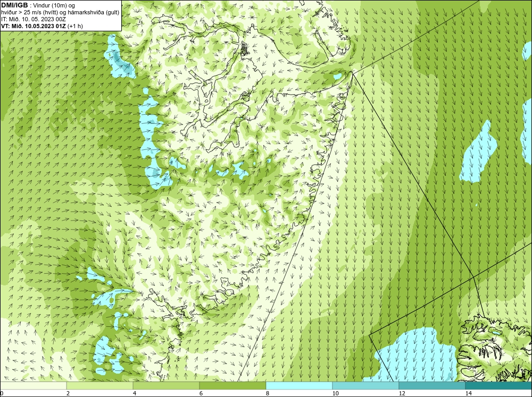Click the darkest teal swatch above 14
This screenshot has height=397, width=532.
coord(498,385)
